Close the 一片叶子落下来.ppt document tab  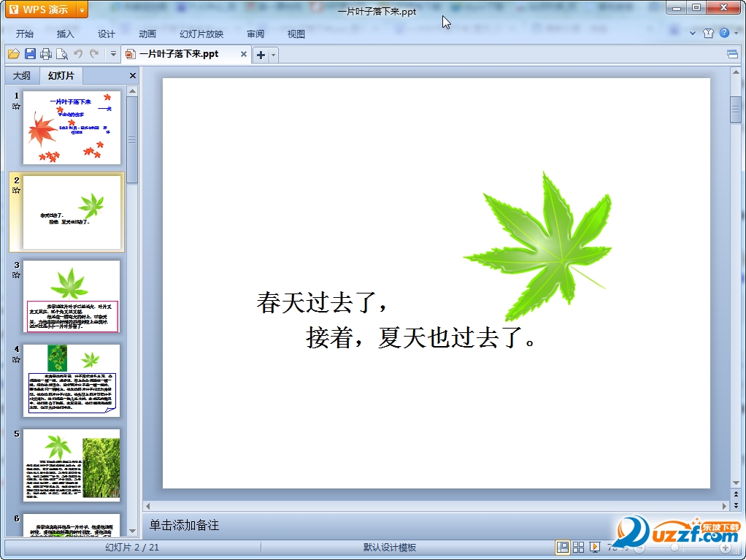(244, 54)
